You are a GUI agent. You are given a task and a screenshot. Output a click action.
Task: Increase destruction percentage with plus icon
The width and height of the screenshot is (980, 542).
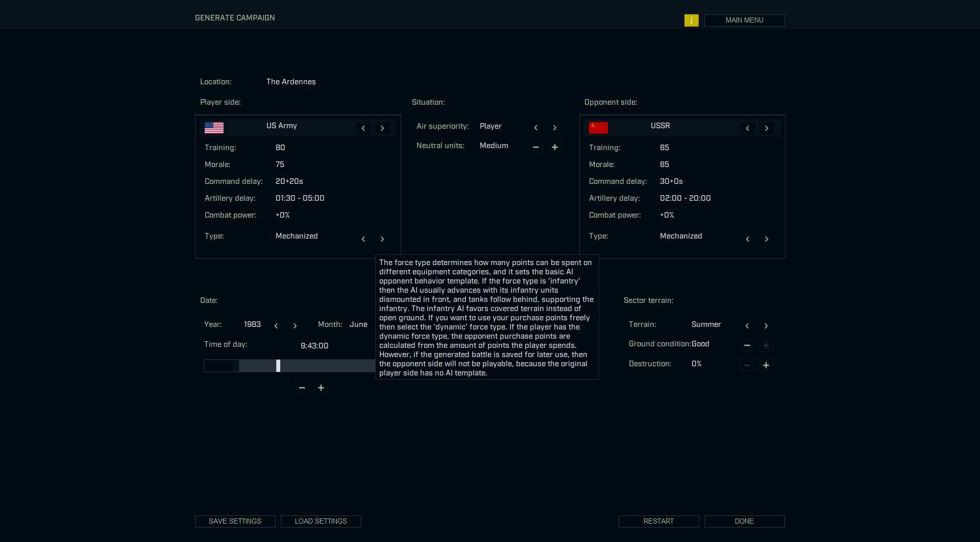tap(766, 365)
